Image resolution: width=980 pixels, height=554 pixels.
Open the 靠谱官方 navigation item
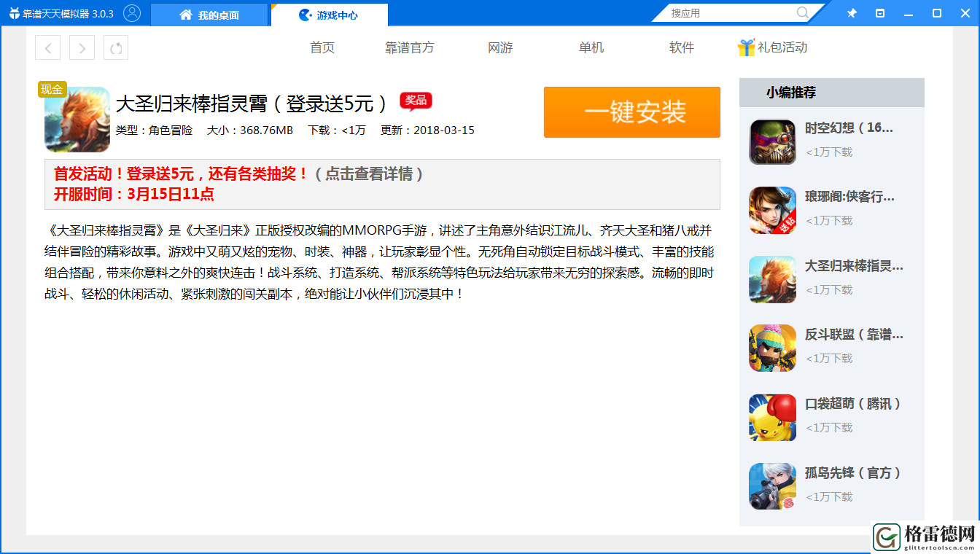(410, 47)
